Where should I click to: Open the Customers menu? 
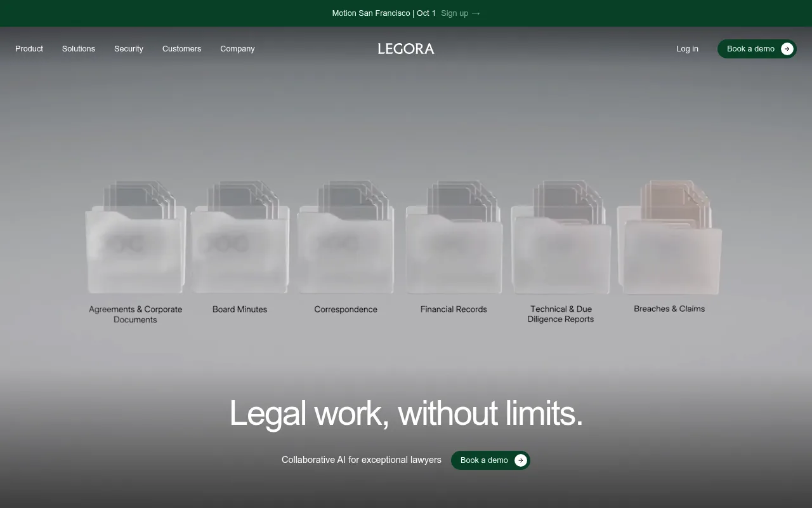[181, 49]
